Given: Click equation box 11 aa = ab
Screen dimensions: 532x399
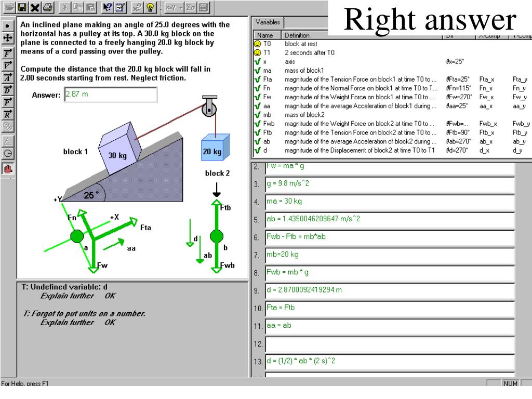Looking at the screenshot, I should tap(390, 327).
